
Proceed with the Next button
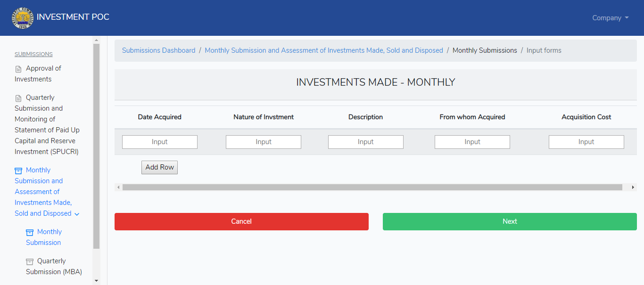coord(510,221)
